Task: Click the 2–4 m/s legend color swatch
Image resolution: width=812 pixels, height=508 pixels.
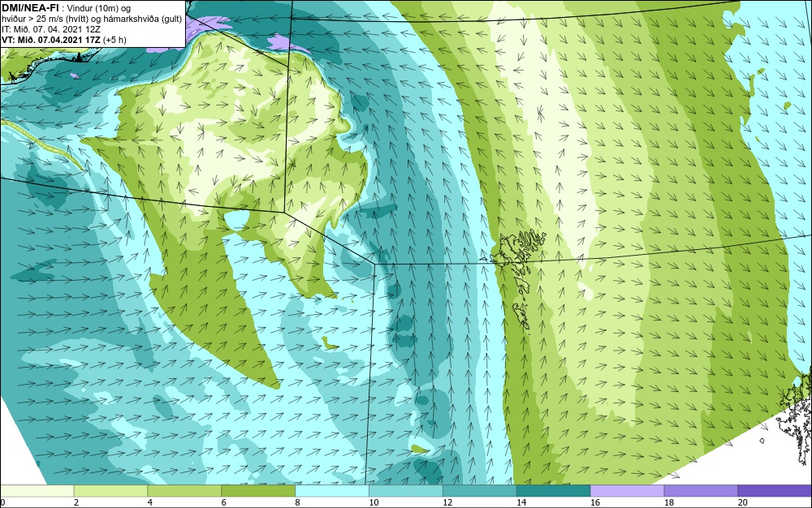Action: pyautogui.click(x=110, y=491)
